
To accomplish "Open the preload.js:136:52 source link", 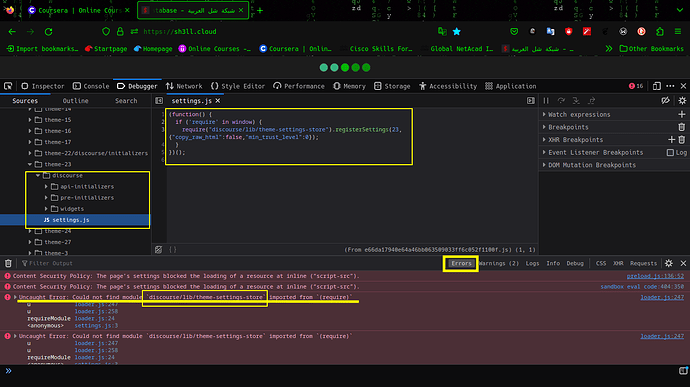I will (655, 276).
